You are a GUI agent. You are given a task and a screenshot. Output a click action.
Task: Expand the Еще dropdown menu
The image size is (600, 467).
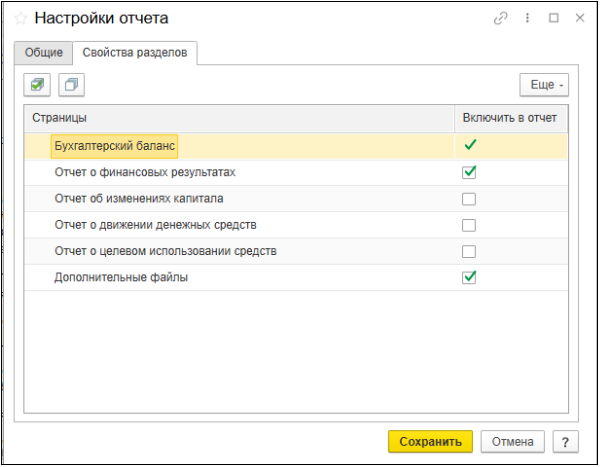(544, 85)
